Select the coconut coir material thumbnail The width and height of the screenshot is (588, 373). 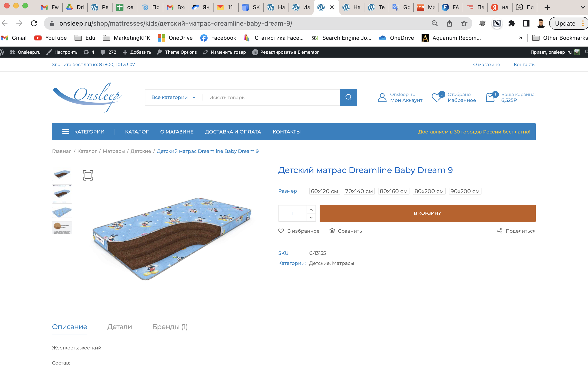(62, 227)
